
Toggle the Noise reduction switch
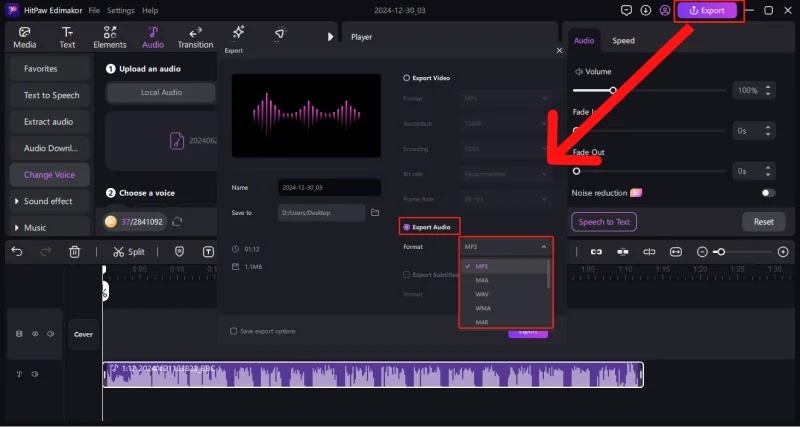tap(768, 192)
